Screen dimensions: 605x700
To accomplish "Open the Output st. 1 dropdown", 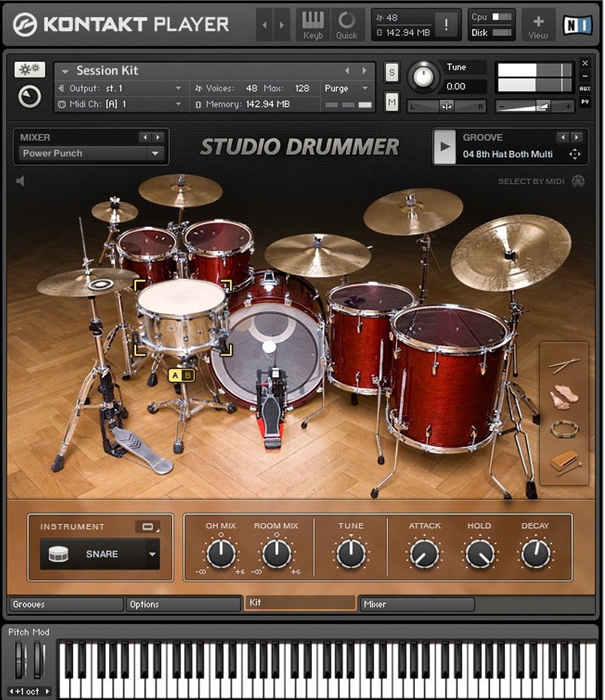I will (x=122, y=89).
